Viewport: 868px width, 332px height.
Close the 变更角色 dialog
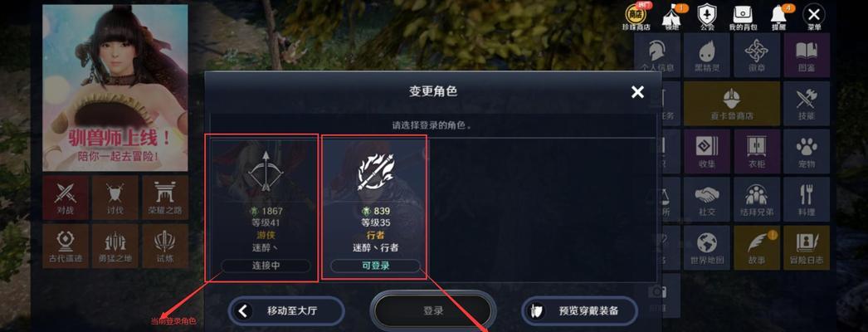[637, 92]
